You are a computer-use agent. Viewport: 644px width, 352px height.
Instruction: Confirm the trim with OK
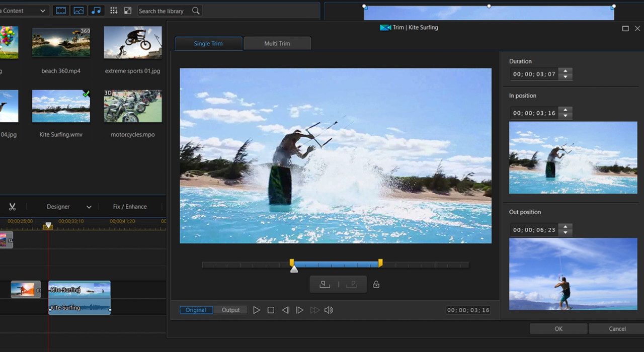click(x=558, y=329)
